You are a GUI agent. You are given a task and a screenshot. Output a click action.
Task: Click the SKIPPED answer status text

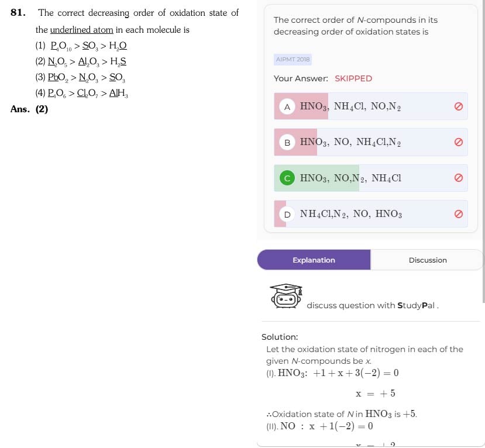pos(353,78)
